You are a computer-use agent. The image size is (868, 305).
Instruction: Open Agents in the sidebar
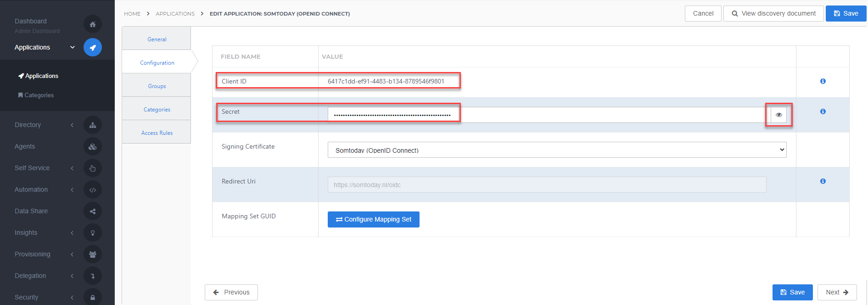click(x=25, y=147)
